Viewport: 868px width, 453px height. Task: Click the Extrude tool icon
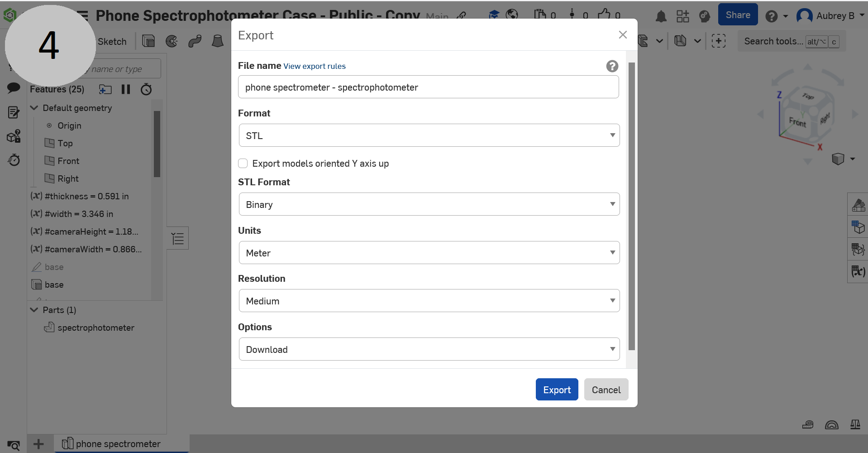[x=148, y=41]
